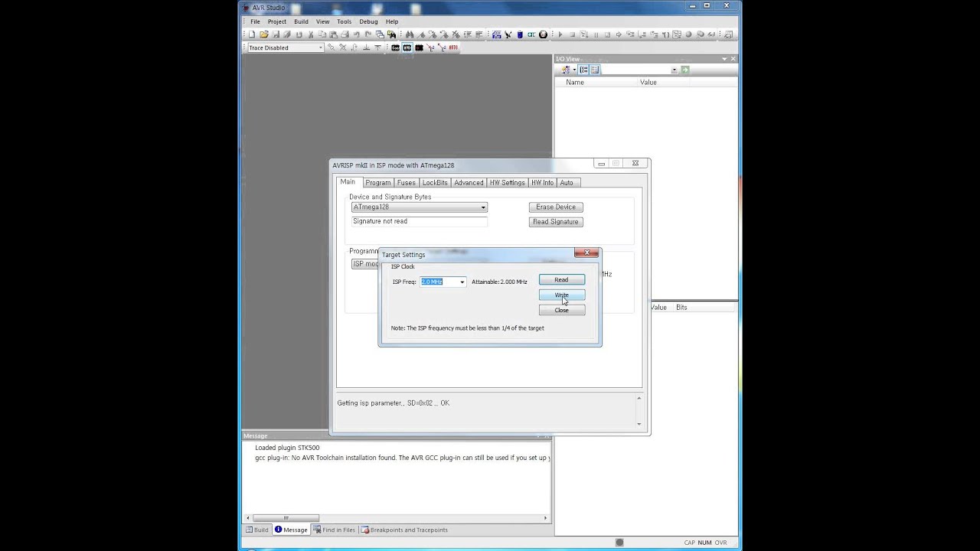Click the Save floppy disk icon

[x=276, y=34]
